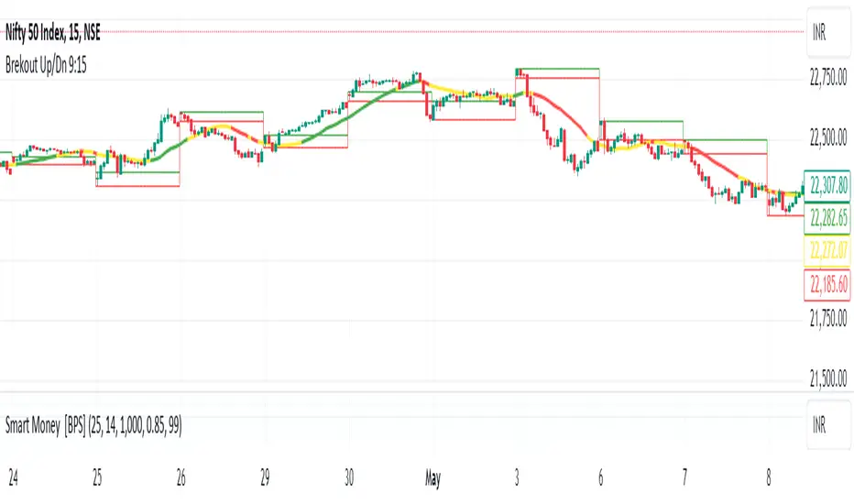The width and height of the screenshot is (854, 504).
Task: Click the 21,750.00 price scale label
Action: tap(828, 318)
